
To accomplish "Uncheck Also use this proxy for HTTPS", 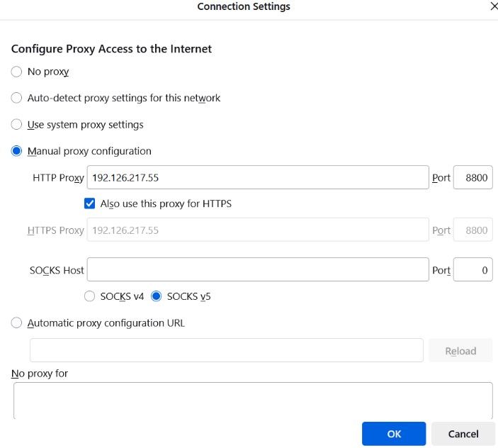I will pyautogui.click(x=89, y=203).
